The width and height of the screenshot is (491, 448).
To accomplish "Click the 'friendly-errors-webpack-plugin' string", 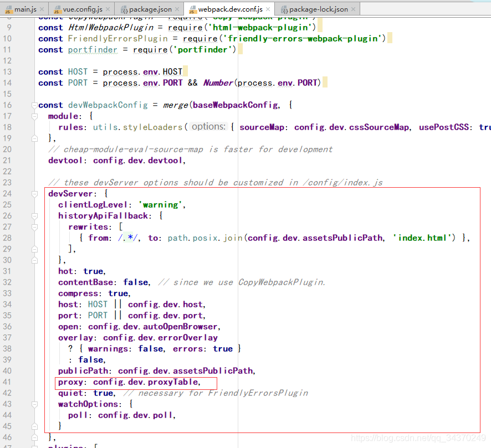I will pos(303,38).
